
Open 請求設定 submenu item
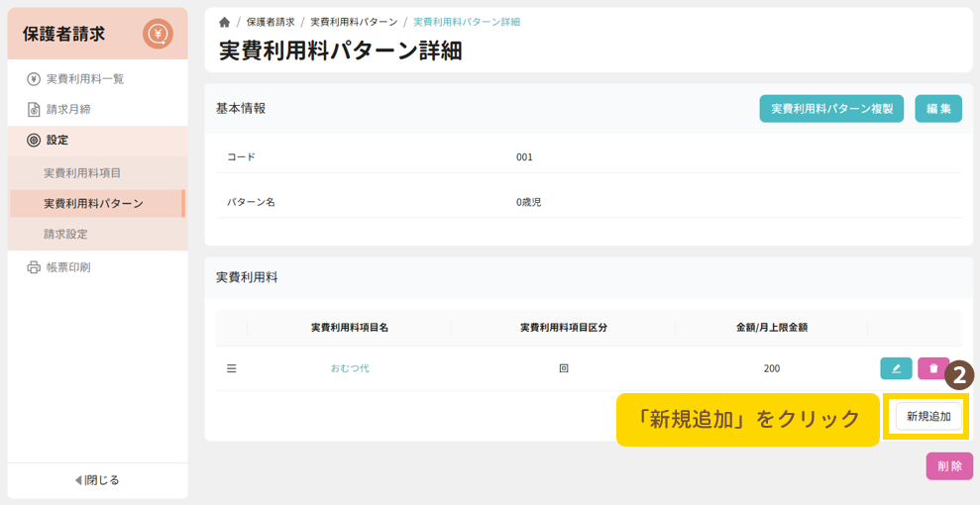[65, 235]
